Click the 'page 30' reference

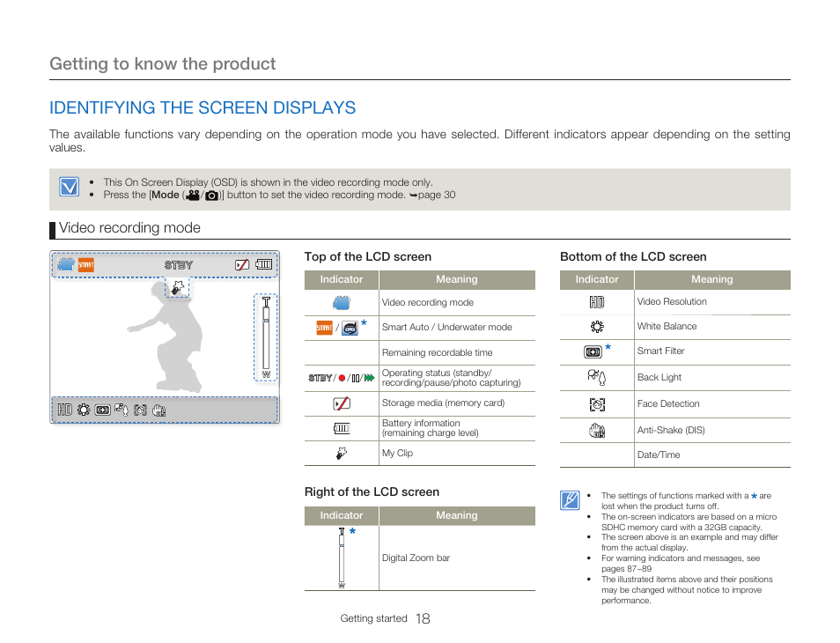pyautogui.click(x=437, y=195)
